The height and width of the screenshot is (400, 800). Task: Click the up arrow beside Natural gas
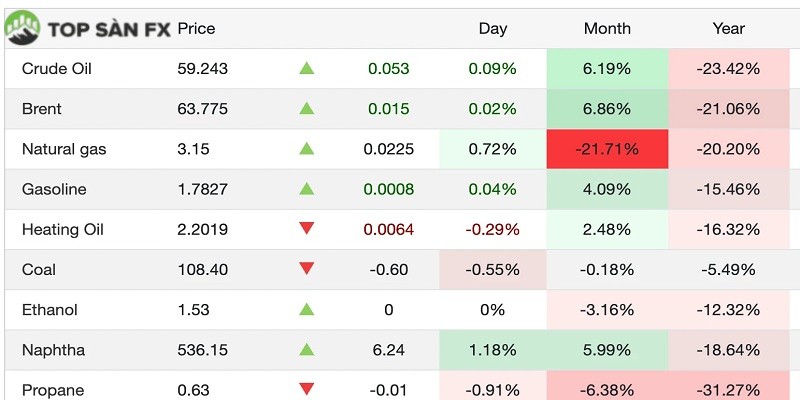pos(307,149)
